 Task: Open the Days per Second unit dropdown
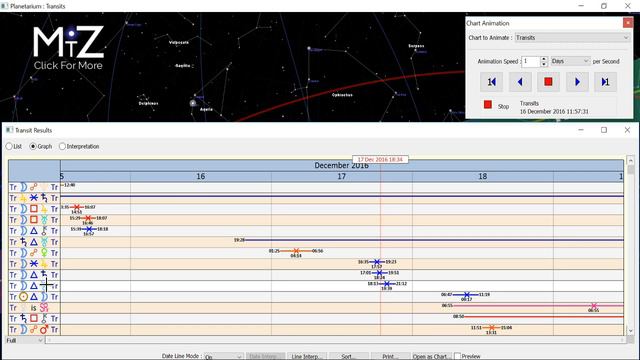pos(570,61)
